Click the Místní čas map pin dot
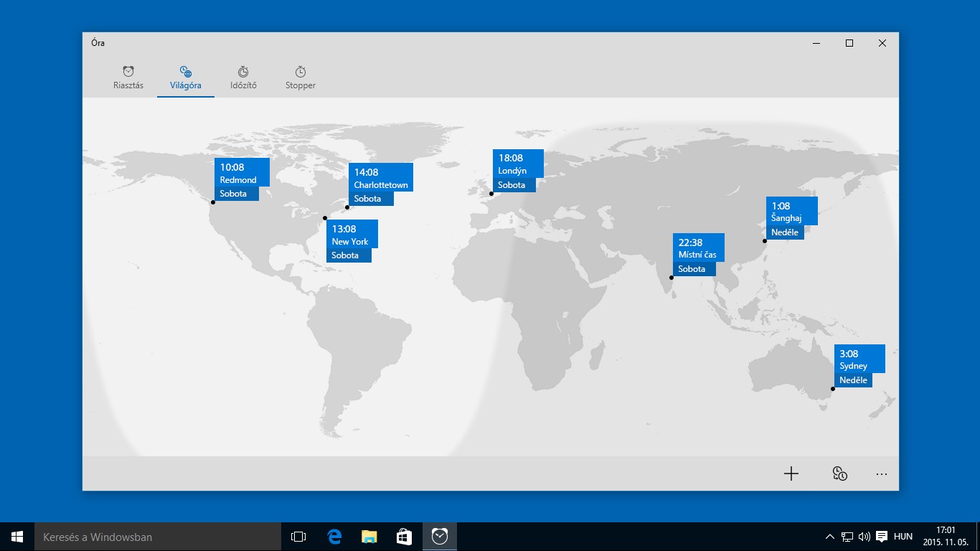 click(672, 278)
